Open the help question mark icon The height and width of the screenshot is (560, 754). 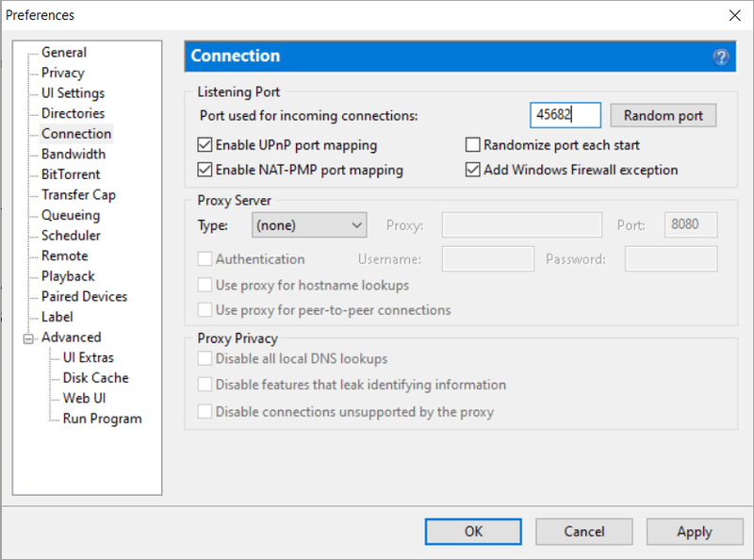coord(720,58)
